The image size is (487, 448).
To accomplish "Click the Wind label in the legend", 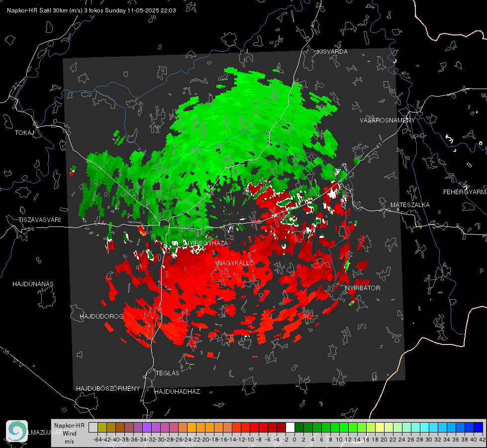I will pos(70,433).
